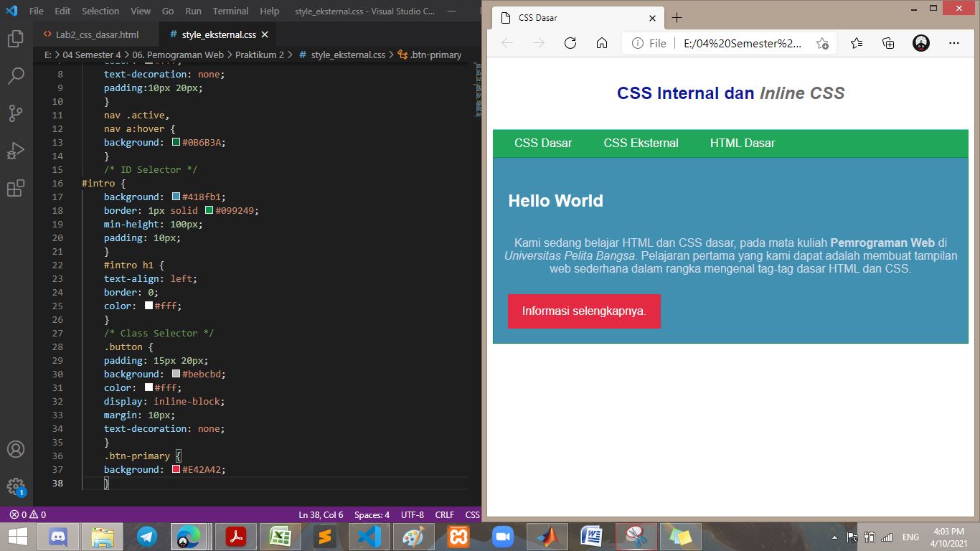The width and height of the screenshot is (980, 551).
Task: Open the Edge profile avatar
Action: (921, 43)
